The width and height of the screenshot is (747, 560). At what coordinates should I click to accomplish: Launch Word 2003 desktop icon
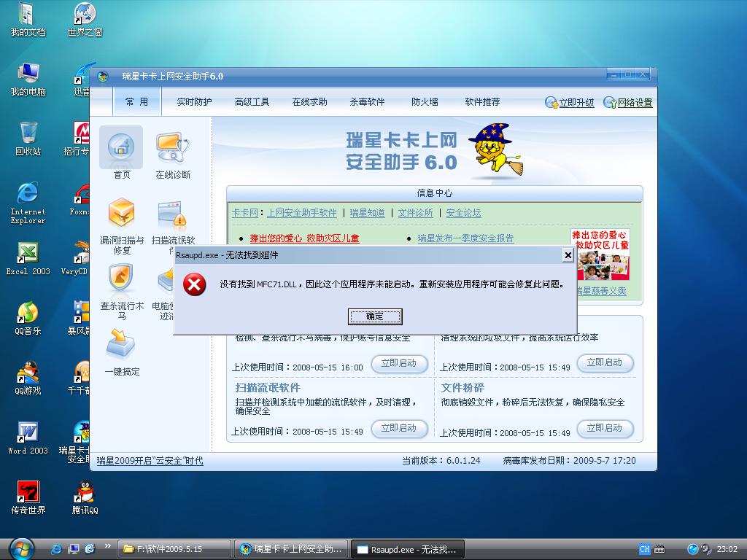click(x=28, y=438)
